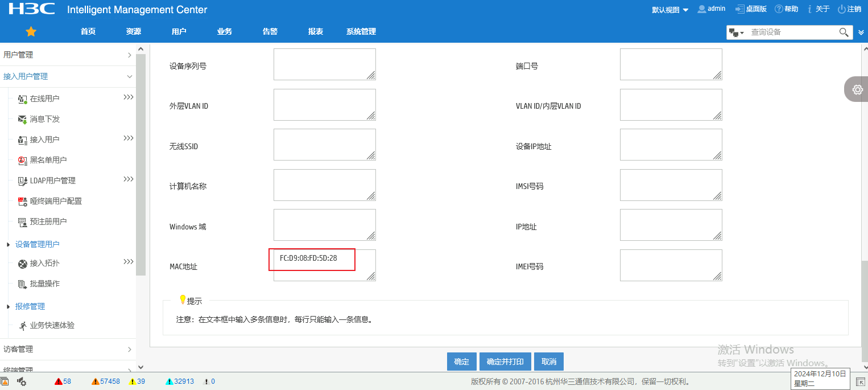
Task: Click the 注销 logout power icon
Action: click(x=842, y=9)
